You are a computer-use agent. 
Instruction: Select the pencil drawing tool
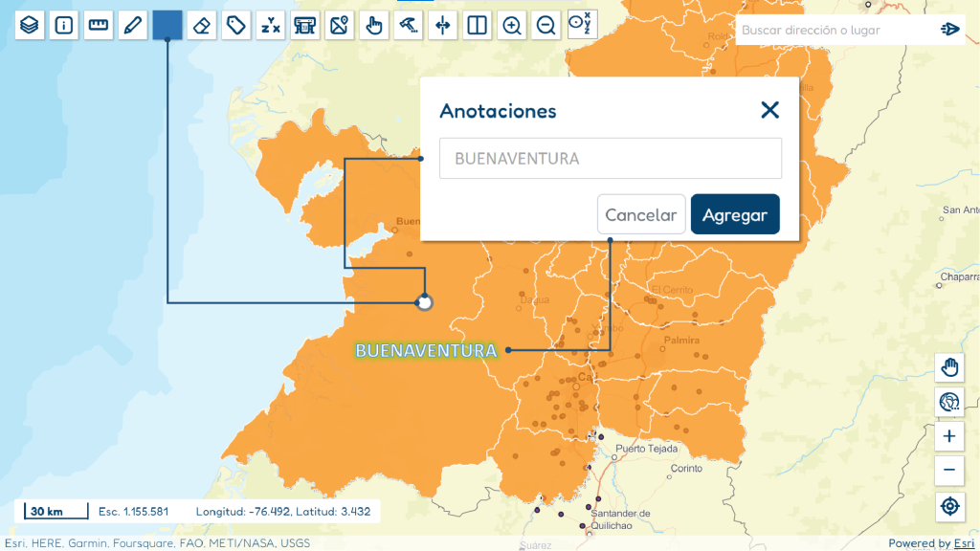click(132, 25)
